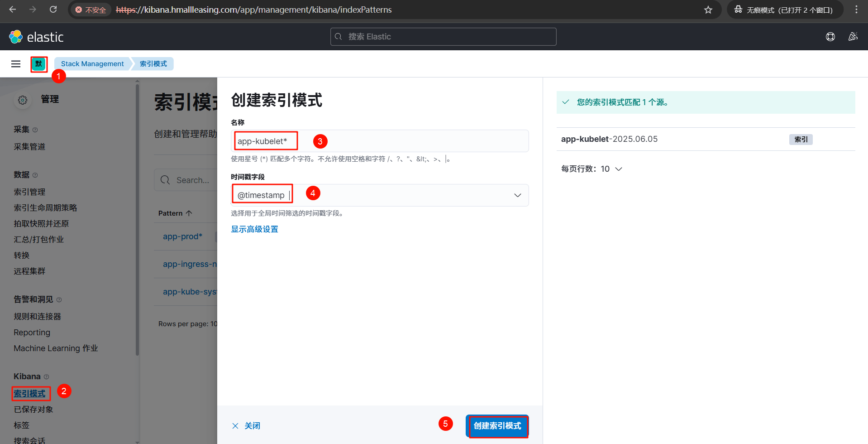Open Stack Management breadcrumb
Image resolution: width=868 pixels, height=444 pixels.
(x=92, y=64)
